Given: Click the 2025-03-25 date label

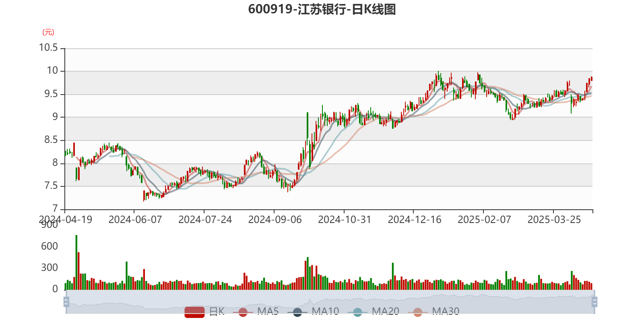Looking at the screenshot, I should click(554, 219).
